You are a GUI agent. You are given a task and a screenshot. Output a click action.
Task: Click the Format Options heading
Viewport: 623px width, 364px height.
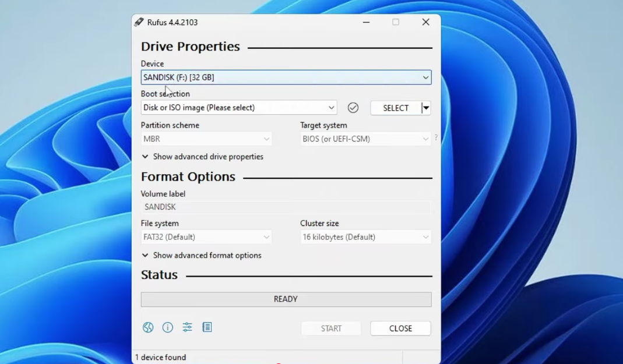coord(188,176)
